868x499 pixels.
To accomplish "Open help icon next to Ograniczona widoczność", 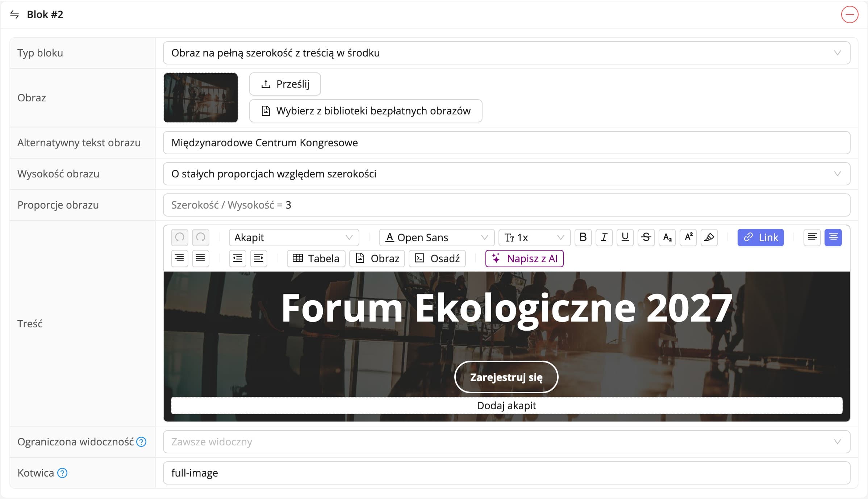I will [x=141, y=442].
